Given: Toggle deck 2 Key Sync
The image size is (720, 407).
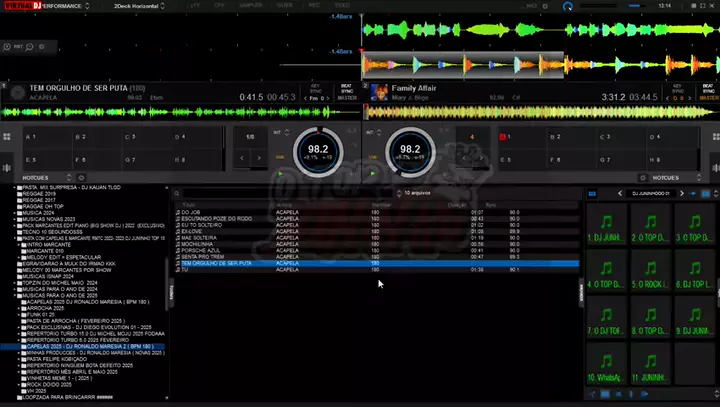Looking at the screenshot, I should 677,88.
